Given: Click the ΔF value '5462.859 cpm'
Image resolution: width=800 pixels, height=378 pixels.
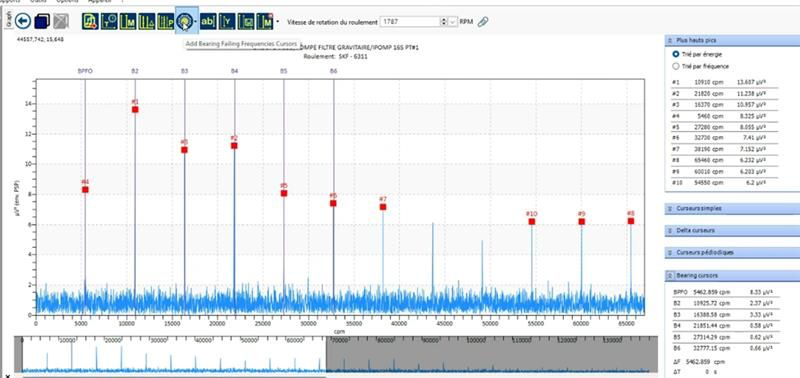Looking at the screenshot, I should [707, 362].
